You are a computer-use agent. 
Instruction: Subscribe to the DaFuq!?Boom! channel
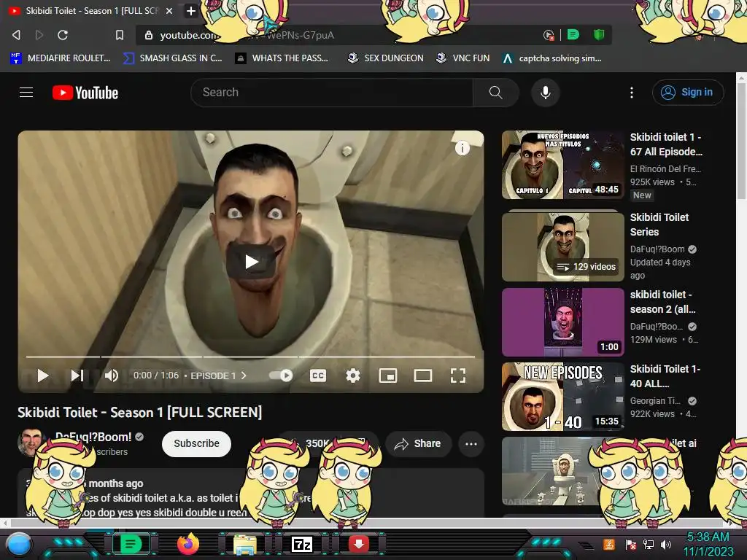(196, 443)
